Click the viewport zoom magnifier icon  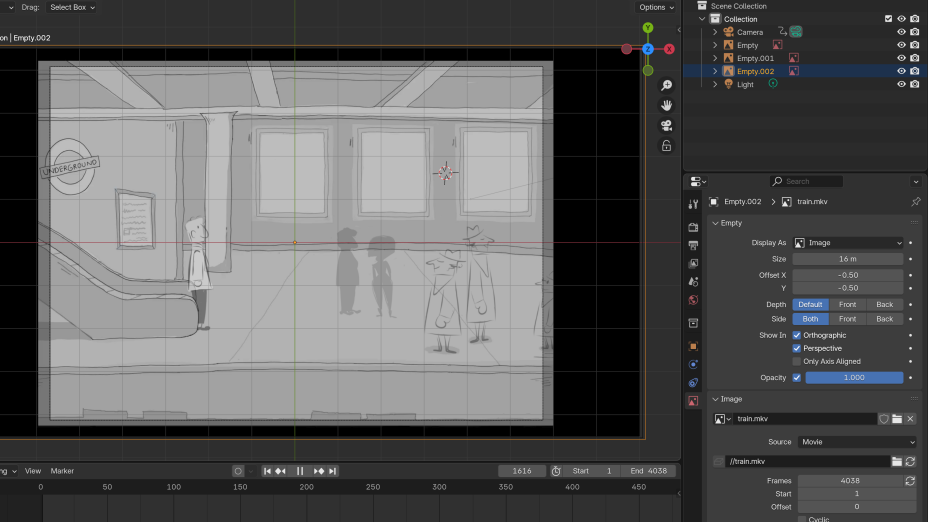(666, 85)
